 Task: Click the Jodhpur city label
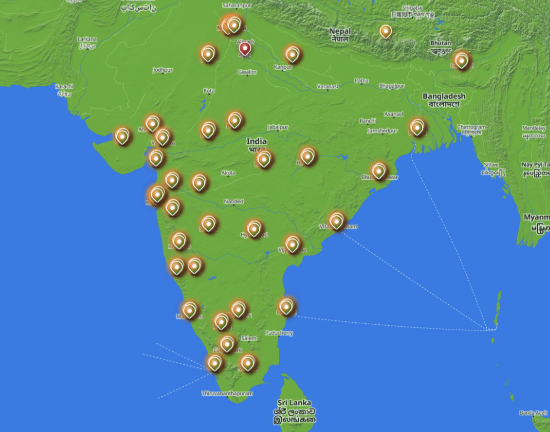163,70
